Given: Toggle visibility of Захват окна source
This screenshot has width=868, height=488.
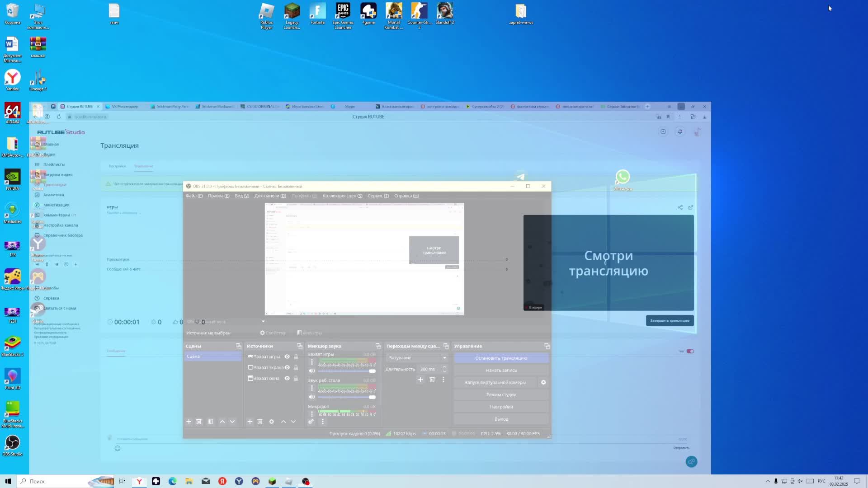Looking at the screenshot, I should point(287,378).
